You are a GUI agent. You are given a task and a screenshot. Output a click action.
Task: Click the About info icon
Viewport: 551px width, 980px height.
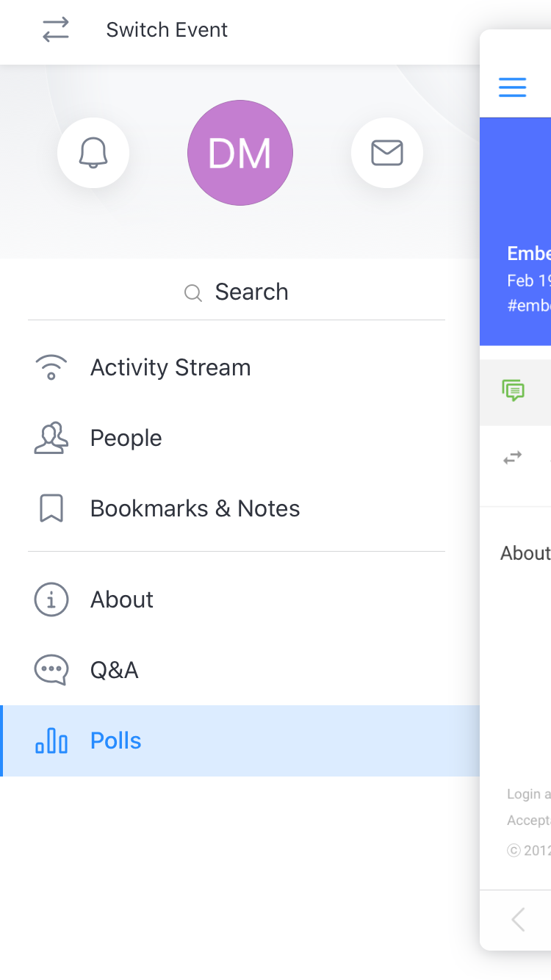pos(51,599)
